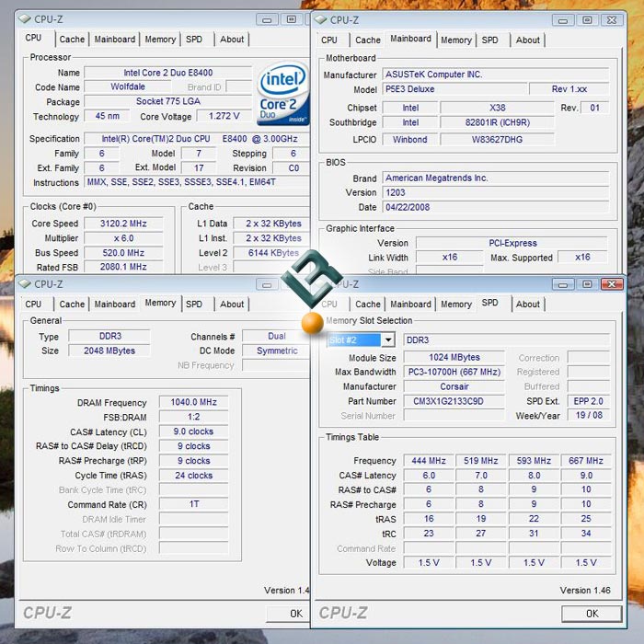
Task: Click the Core Speed value field
Action: pyautogui.click(x=129, y=224)
